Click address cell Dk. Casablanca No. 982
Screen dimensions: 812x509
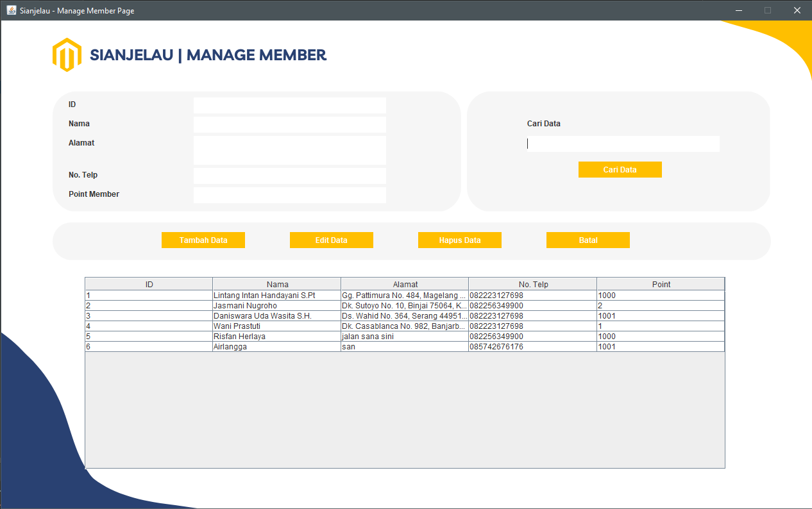point(405,326)
